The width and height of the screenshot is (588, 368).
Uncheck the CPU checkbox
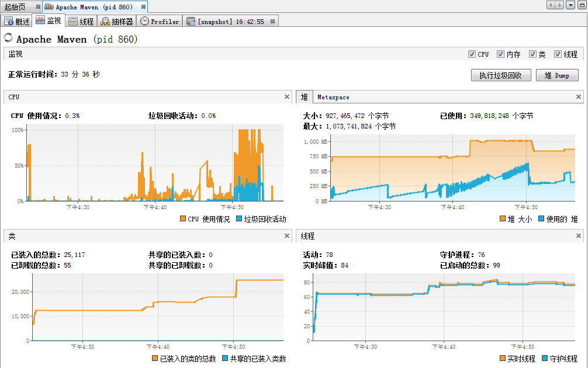[472, 54]
